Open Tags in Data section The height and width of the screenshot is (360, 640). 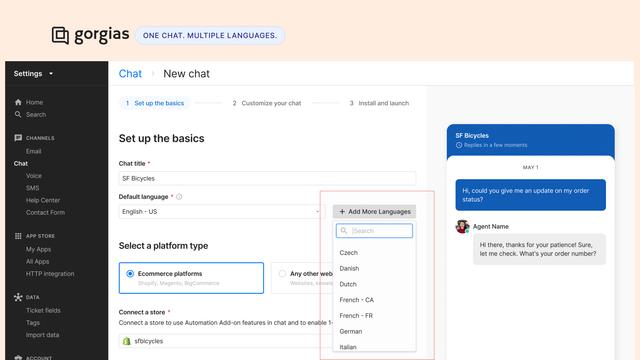coord(33,322)
